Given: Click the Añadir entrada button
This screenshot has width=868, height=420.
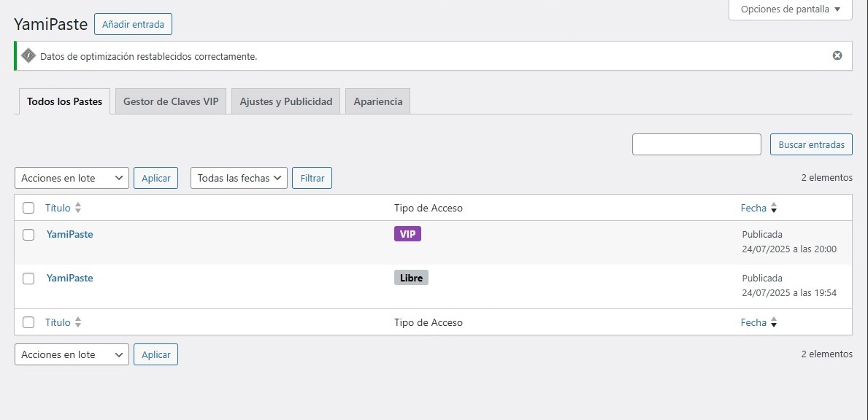Looking at the screenshot, I should (133, 24).
